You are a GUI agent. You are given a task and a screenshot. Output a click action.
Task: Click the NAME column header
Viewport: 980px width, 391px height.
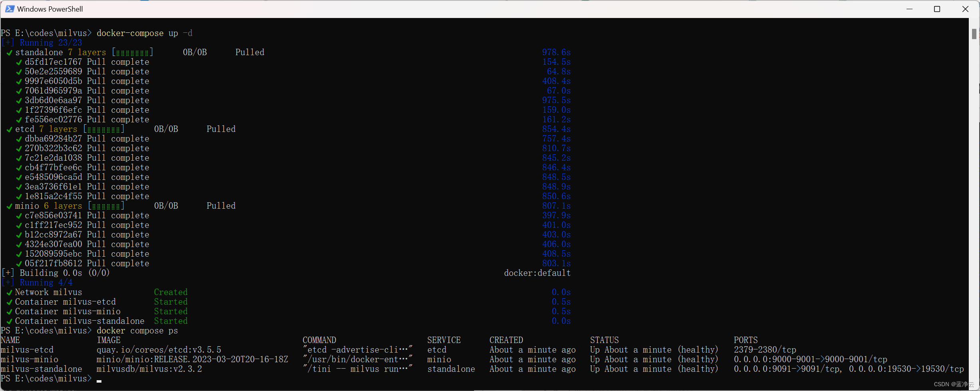point(10,340)
